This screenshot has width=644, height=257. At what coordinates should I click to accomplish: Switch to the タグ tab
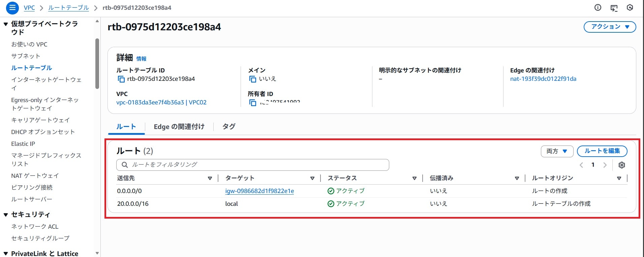coord(229,127)
